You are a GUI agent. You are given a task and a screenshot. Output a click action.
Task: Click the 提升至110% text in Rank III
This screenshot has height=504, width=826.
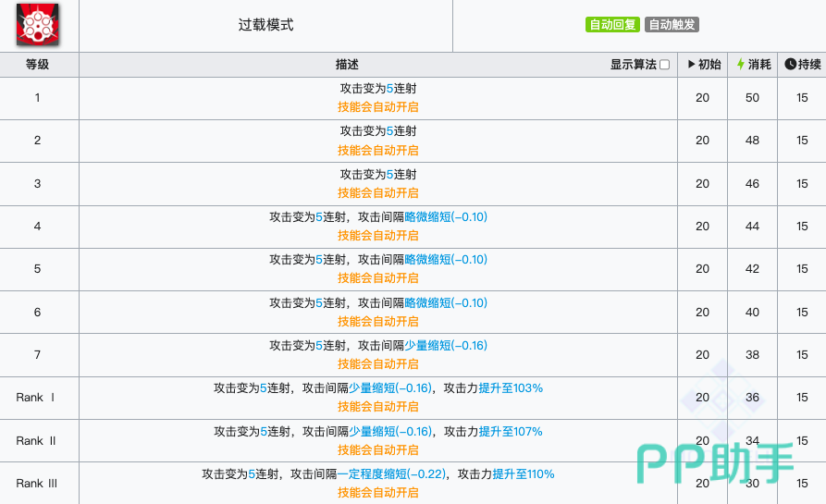coord(523,473)
